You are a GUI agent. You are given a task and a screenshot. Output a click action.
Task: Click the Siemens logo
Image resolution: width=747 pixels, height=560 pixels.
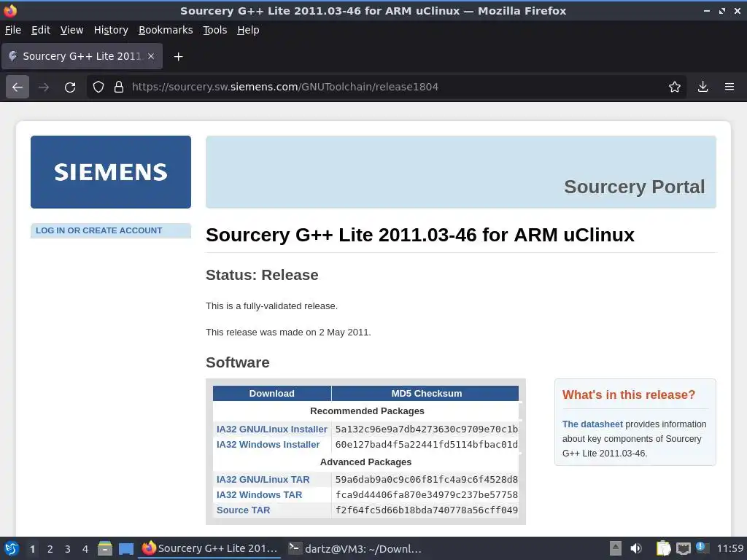(x=111, y=172)
